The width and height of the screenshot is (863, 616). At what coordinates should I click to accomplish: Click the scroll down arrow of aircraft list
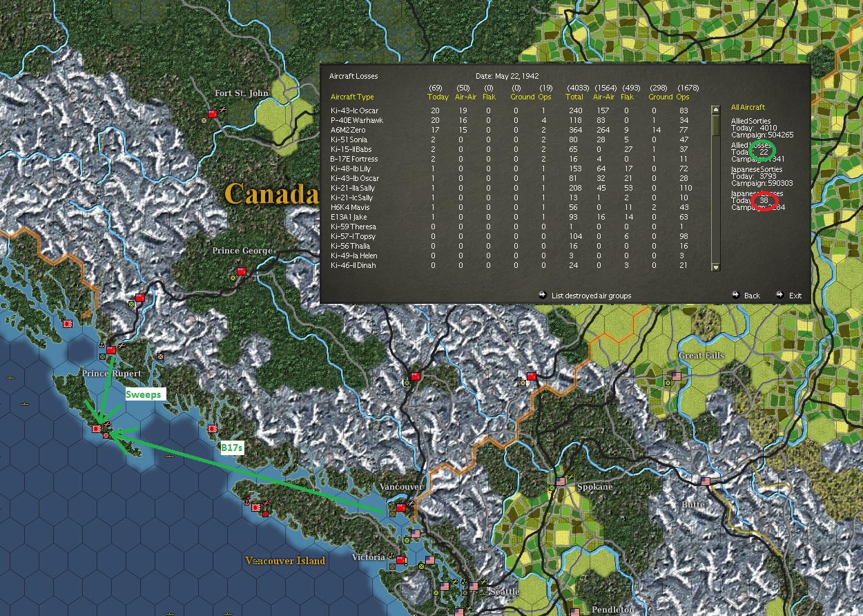click(x=715, y=267)
